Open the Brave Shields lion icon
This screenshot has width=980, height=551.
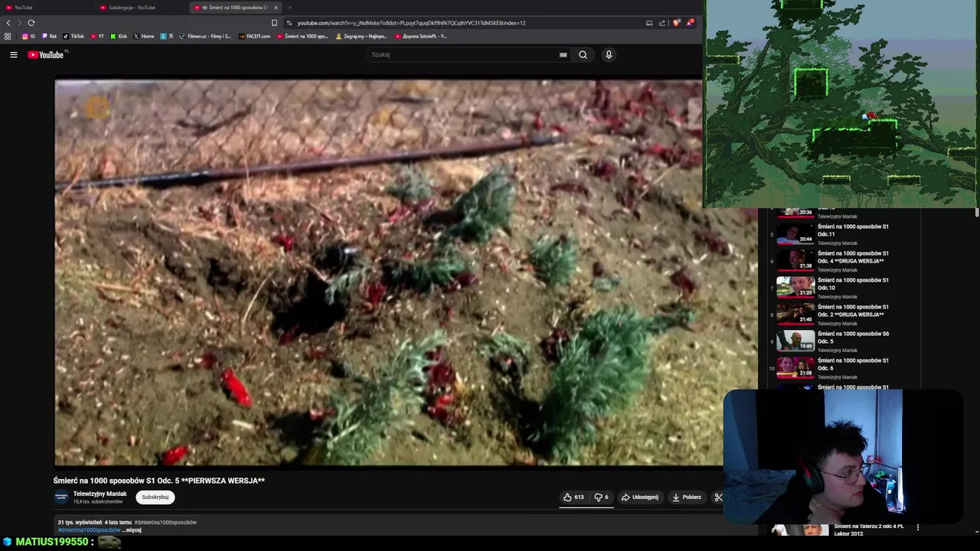tap(676, 23)
